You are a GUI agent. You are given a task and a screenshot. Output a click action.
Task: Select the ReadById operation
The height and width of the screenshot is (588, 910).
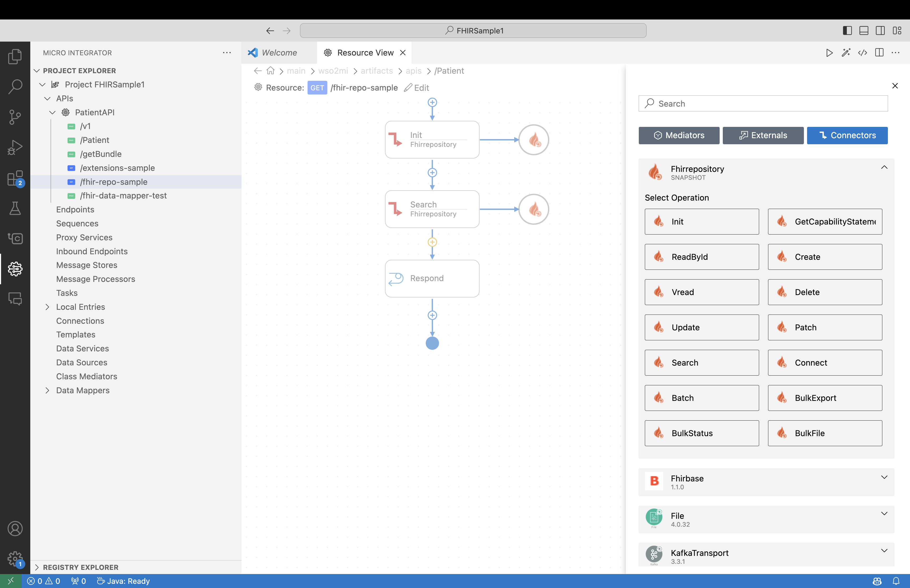(x=702, y=257)
